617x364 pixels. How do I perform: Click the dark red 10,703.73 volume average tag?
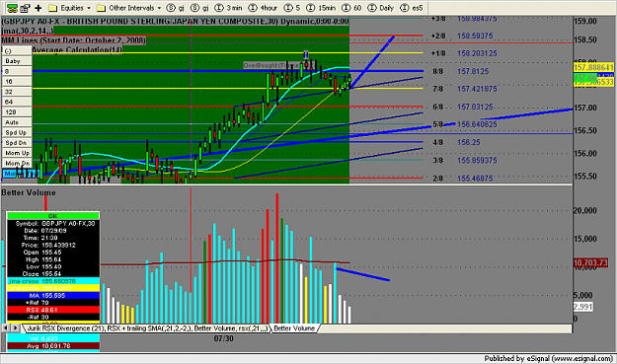pos(590,263)
